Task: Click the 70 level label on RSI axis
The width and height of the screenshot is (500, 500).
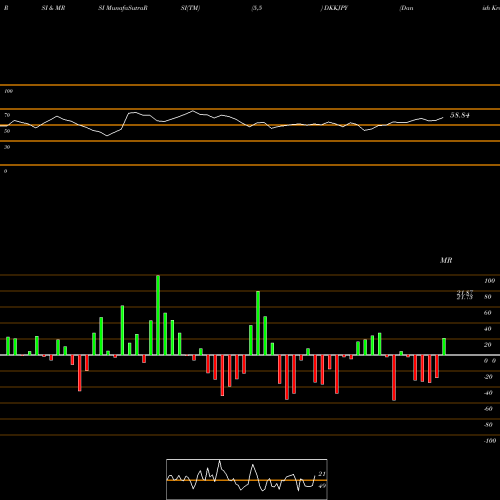Action: coord(7,115)
